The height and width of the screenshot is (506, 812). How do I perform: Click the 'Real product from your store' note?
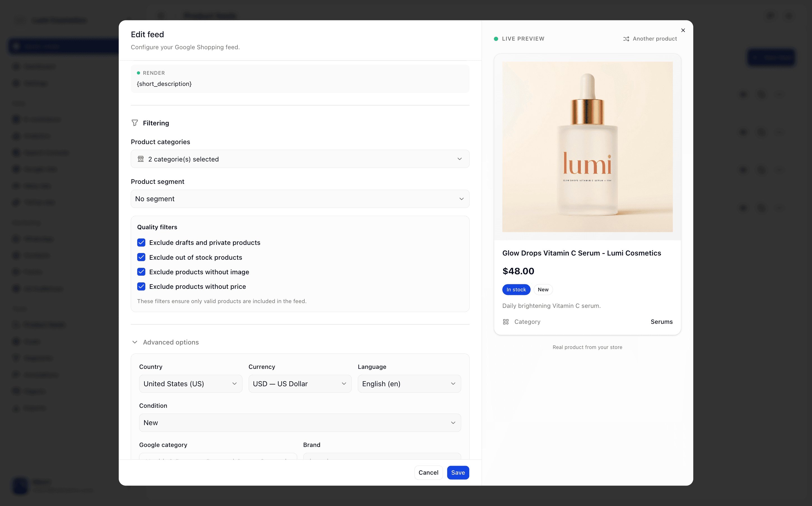(587, 347)
